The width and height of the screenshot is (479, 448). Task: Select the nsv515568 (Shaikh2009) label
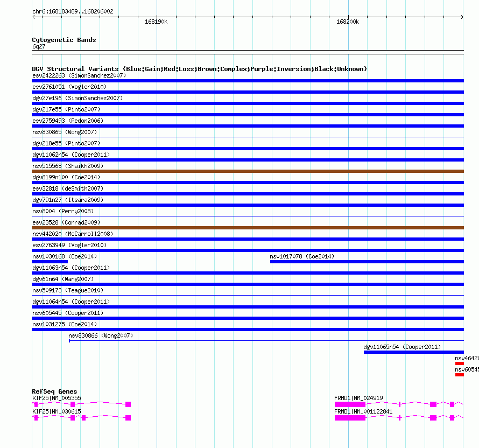68,166
